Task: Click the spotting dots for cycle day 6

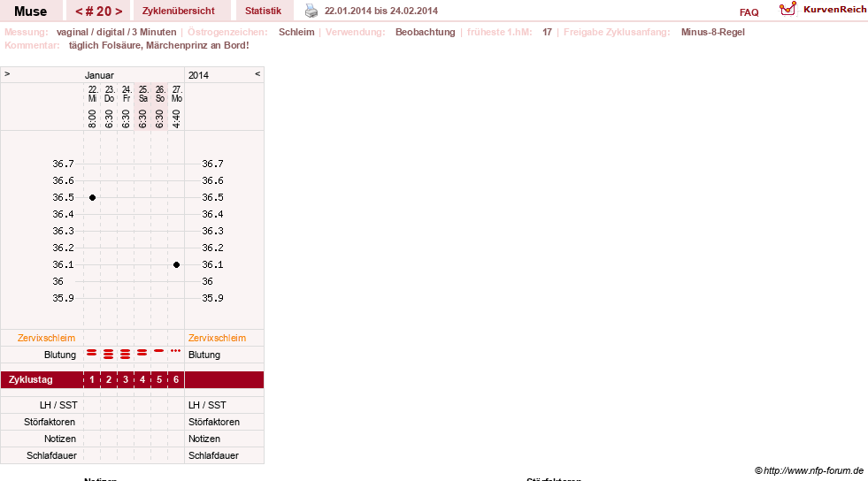Action: click(x=176, y=350)
